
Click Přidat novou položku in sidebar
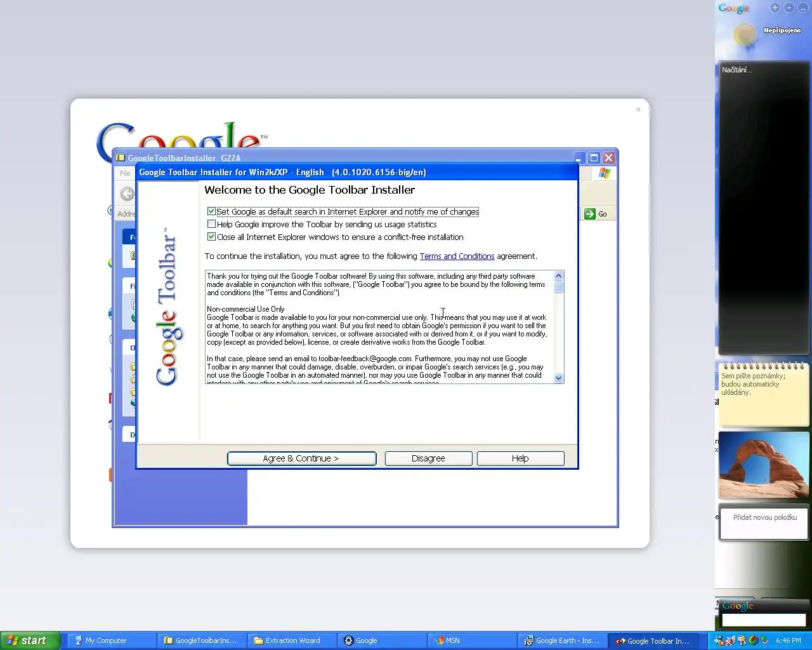click(764, 517)
